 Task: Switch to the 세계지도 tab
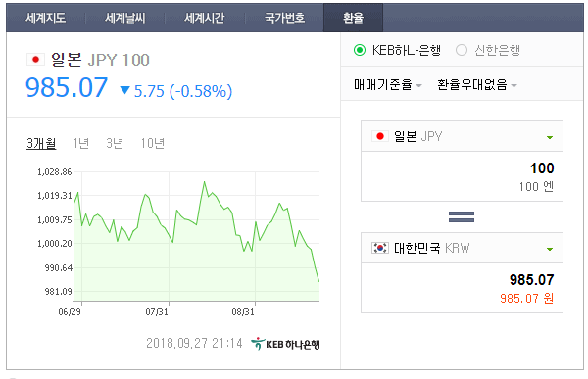(46, 18)
